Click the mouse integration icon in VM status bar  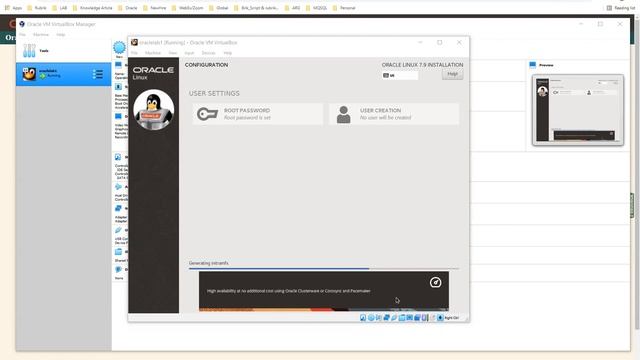pyautogui.click(x=433, y=318)
